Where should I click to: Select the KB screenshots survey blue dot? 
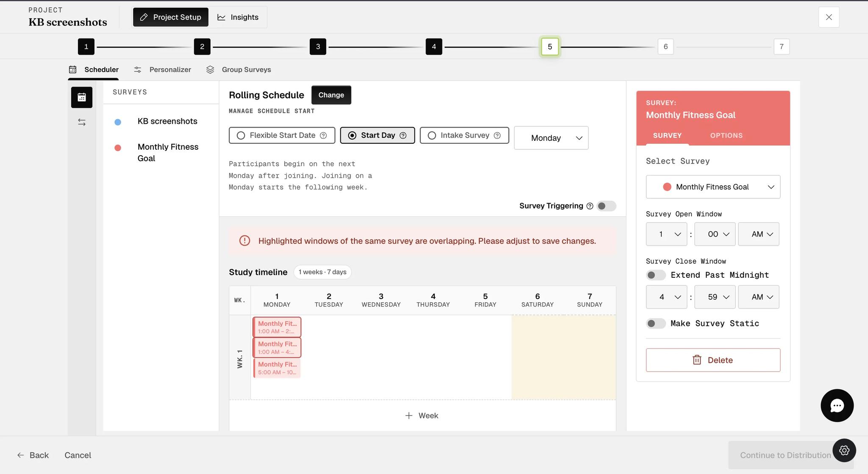click(118, 122)
